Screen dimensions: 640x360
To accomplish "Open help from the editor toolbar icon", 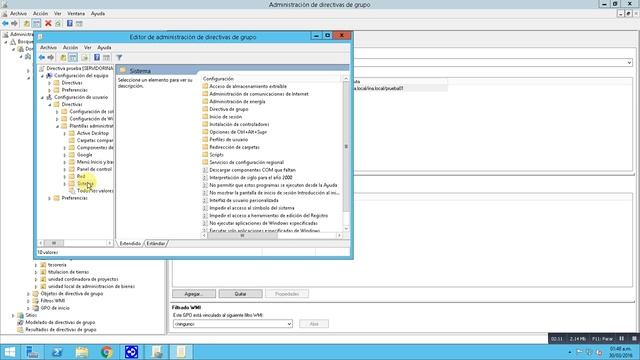I will [x=97, y=58].
